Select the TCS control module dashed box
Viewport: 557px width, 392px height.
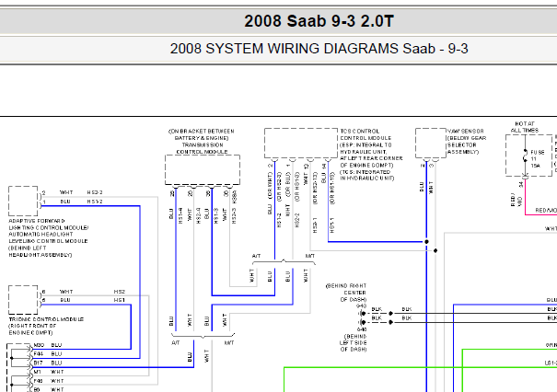click(x=301, y=144)
